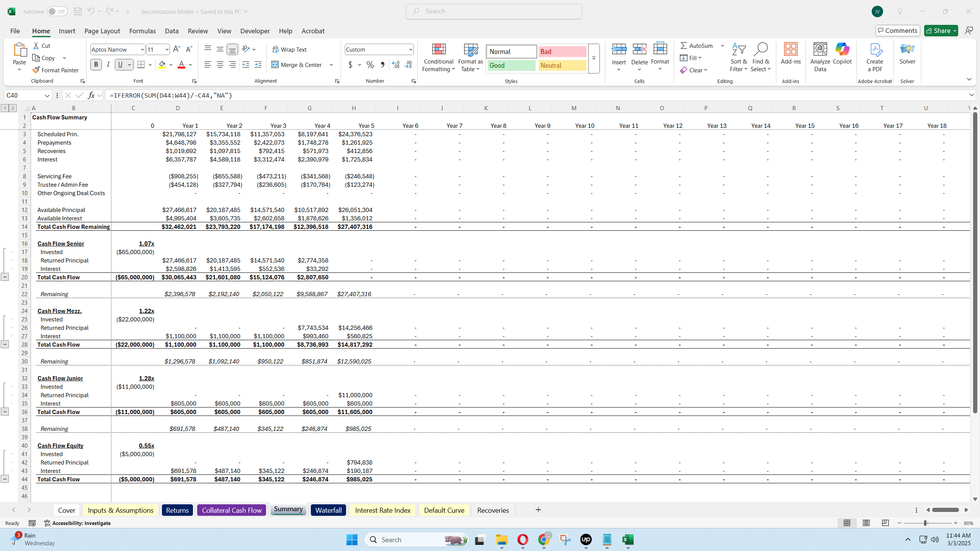The height and width of the screenshot is (551, 980).
Task: Show outline level 1
Action: (x=5, y=108)
